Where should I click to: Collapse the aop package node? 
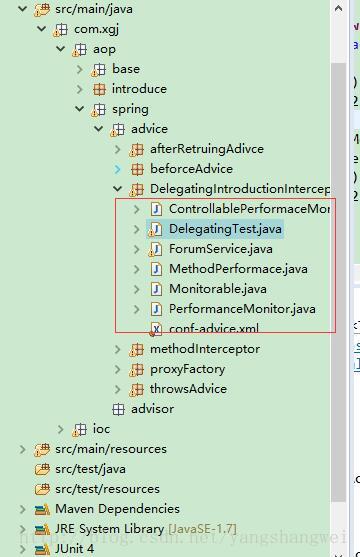(61, 48)
